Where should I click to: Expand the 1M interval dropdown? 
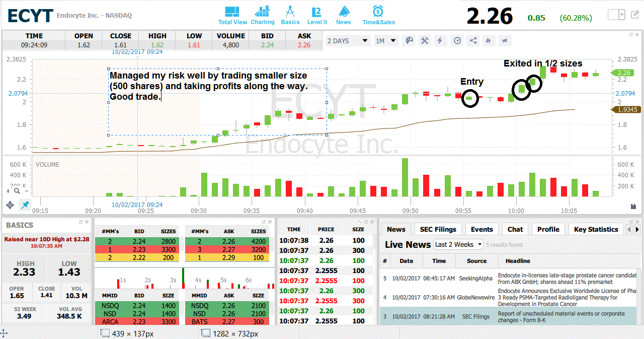pos(386,41)
